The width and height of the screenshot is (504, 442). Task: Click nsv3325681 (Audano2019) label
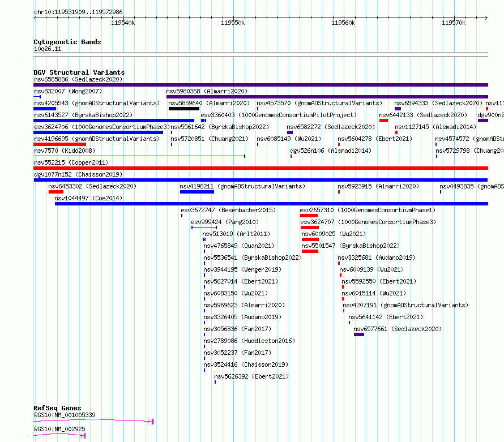point(377,258)
